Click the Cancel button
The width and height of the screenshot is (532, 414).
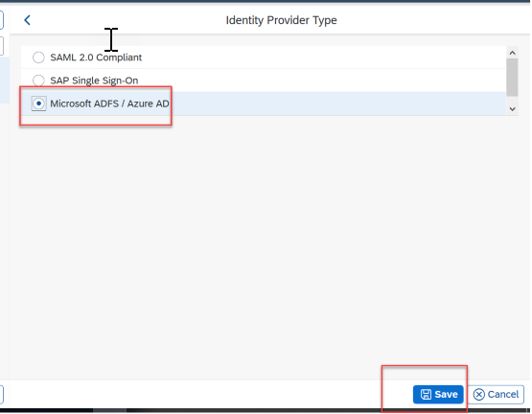tap(496, 394)
